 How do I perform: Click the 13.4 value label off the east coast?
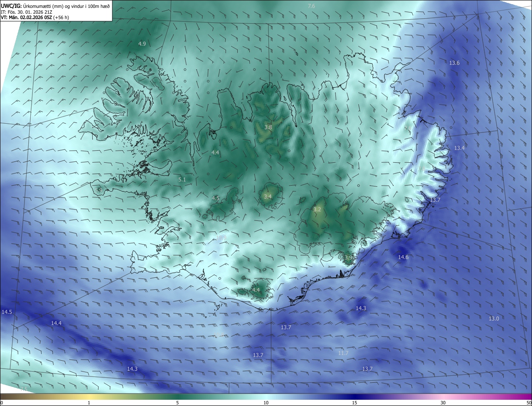[x=459, y=148]
